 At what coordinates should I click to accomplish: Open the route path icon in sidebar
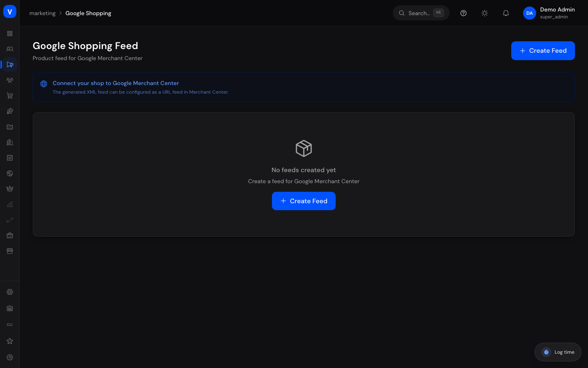(10, 220)
